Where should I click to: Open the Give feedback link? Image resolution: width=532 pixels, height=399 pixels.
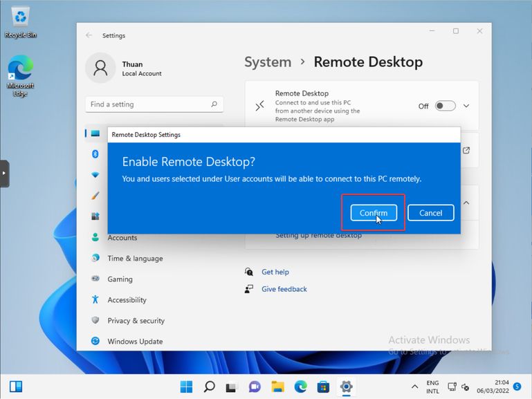click(x=284, y=289)
